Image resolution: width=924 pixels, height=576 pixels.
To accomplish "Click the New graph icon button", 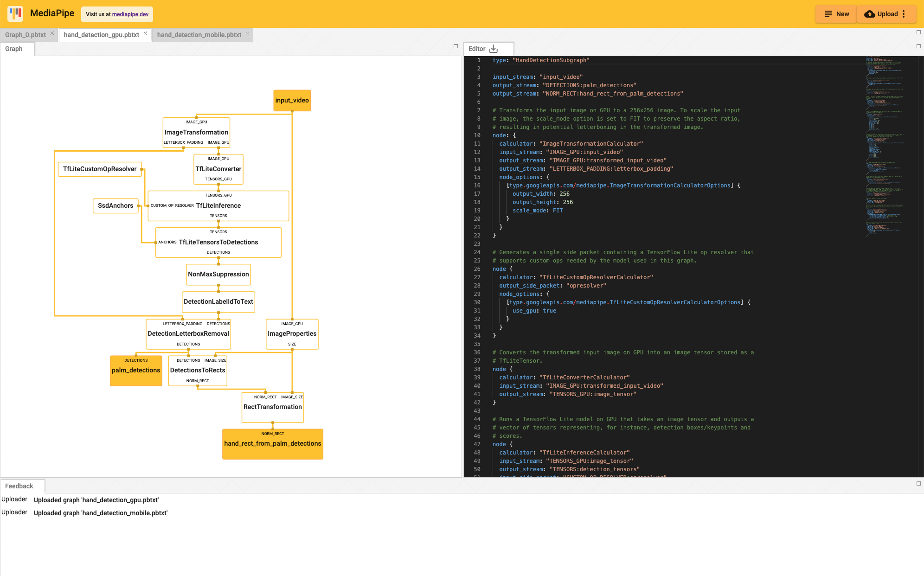I will point(828,13).
